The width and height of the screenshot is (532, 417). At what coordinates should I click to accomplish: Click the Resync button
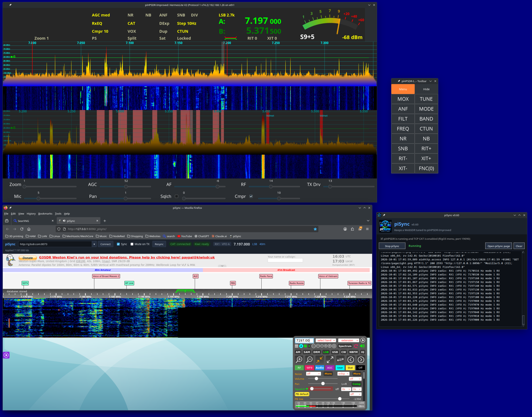[159, 244]
